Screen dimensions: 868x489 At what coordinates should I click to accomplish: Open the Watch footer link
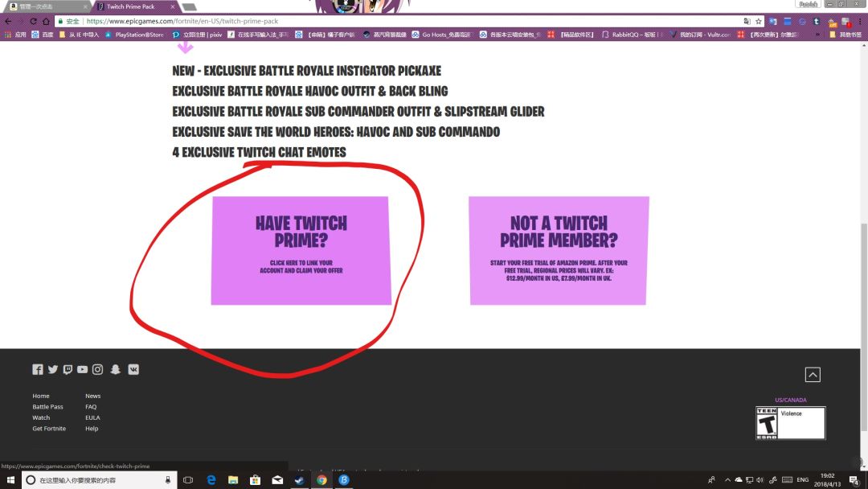[41, 417]
